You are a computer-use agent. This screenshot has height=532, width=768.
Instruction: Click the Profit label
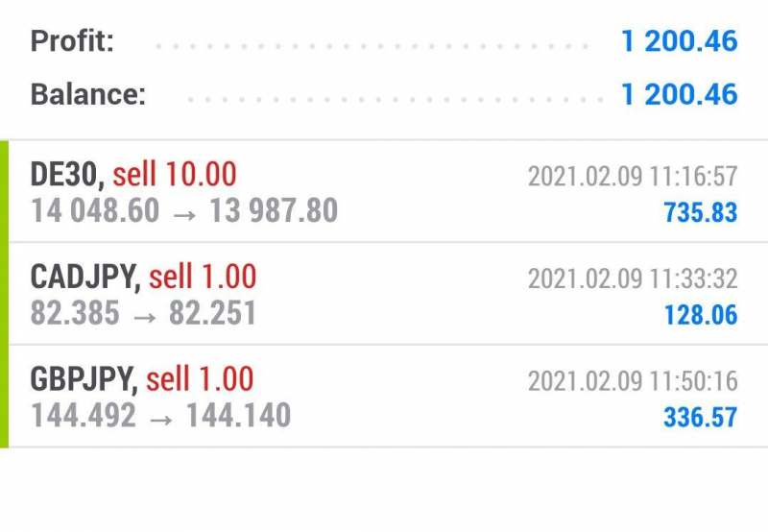[73, 41]
